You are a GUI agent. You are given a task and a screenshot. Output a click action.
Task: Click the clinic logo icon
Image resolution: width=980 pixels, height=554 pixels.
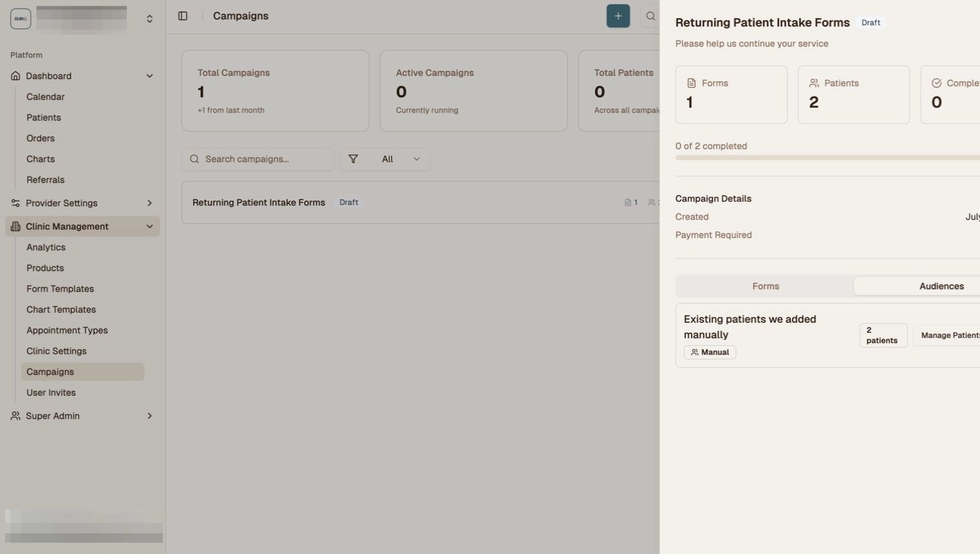tap(21, 19)
